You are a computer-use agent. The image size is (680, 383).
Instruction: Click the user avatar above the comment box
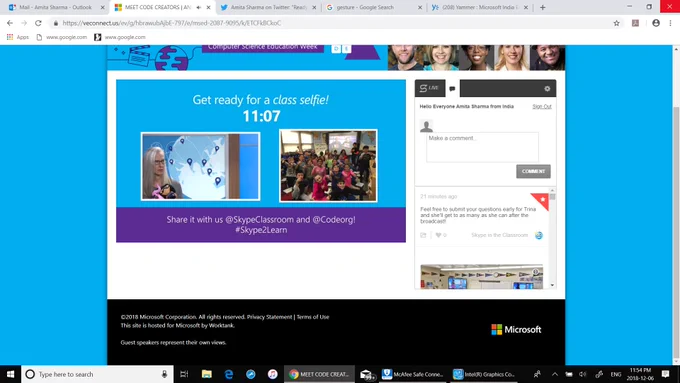[x=426, y=126]
